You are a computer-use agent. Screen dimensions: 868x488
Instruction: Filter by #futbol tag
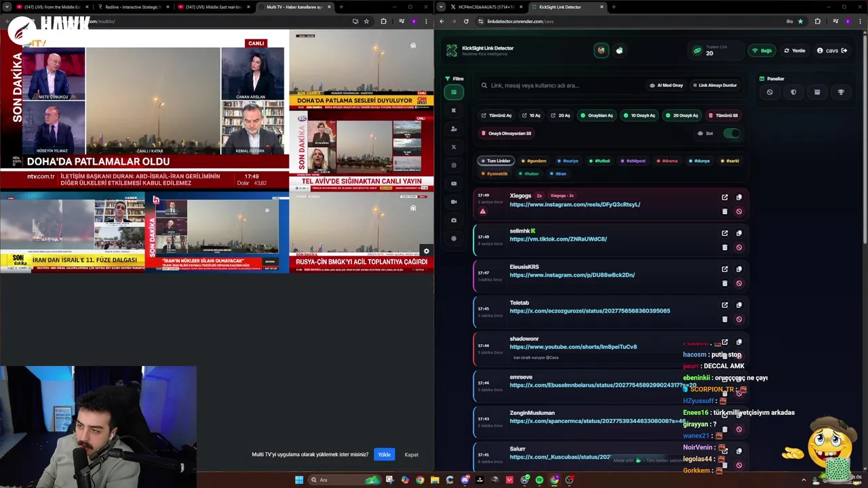599,161
